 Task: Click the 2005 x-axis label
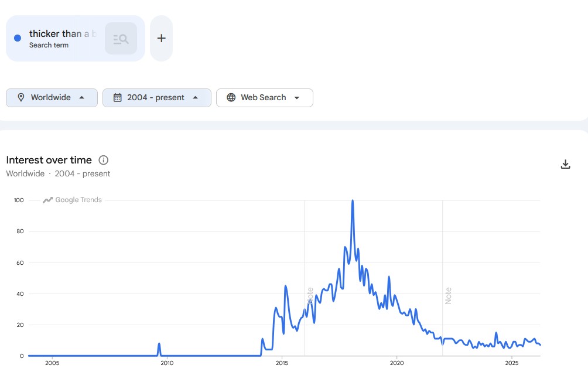[52, 363]
